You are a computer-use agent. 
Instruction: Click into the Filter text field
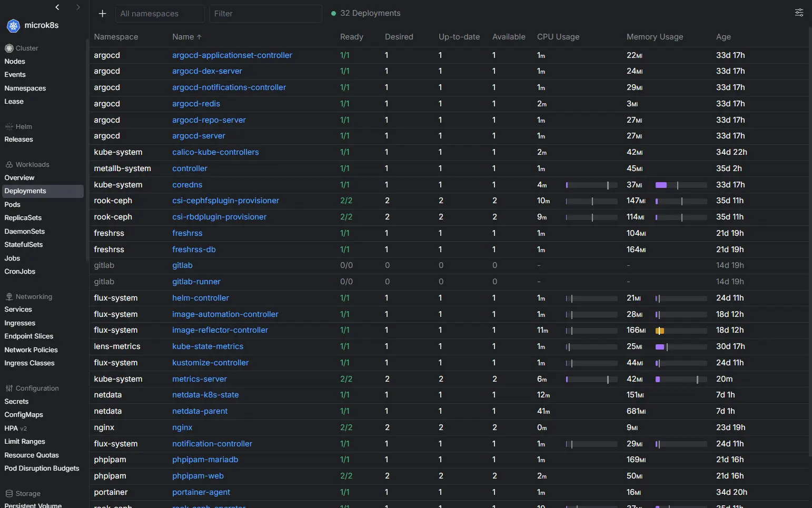[x=265, y=14]
